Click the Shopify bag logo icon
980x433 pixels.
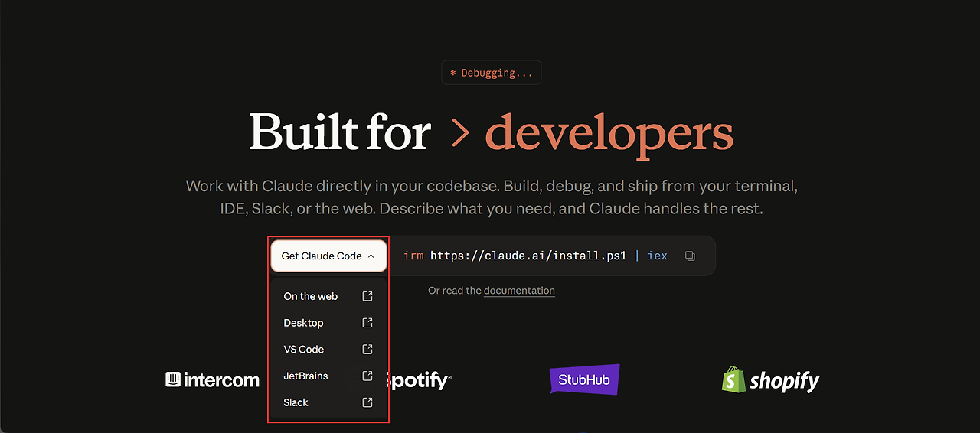coord(733,379)
